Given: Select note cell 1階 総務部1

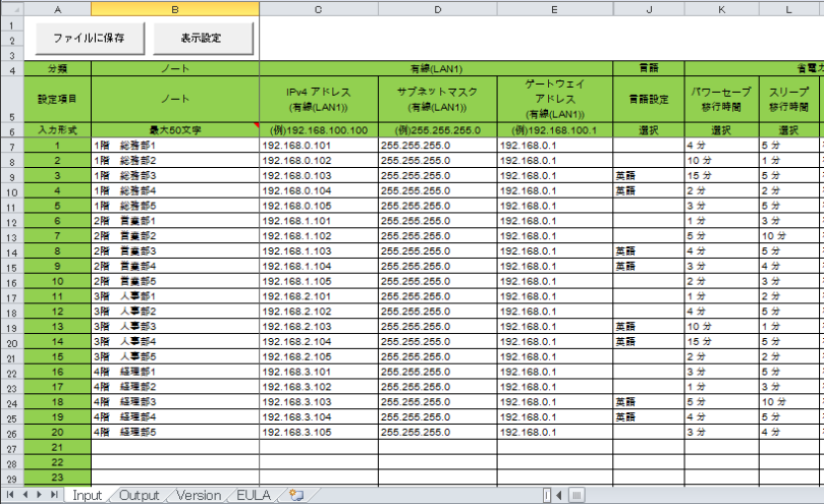Looking at the screenshot, I should coord(175,145).
